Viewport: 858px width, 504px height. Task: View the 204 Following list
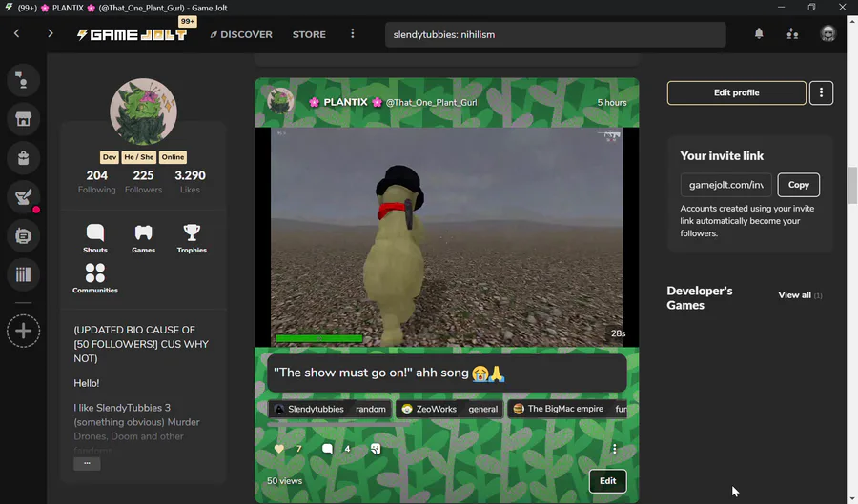point(97,182)
